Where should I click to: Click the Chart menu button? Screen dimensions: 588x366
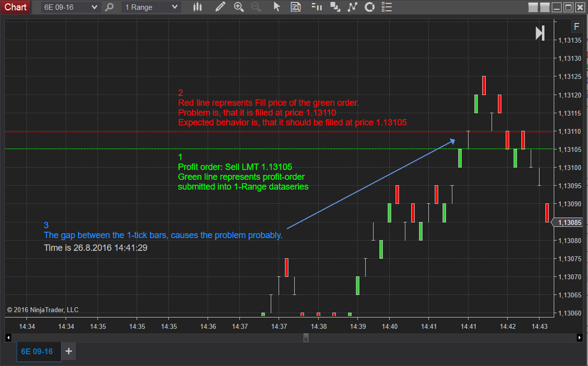pos(16,7)
